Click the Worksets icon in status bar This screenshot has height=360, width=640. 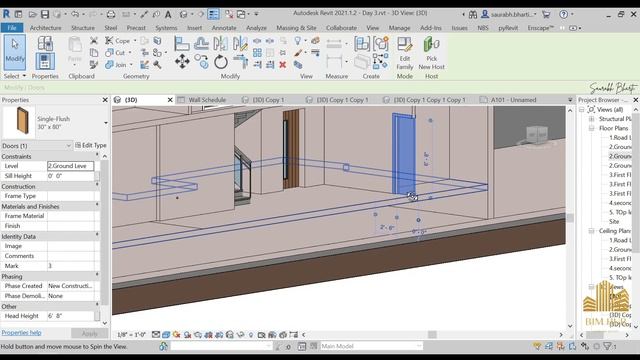pyautogui.click(x=163, y=347)
